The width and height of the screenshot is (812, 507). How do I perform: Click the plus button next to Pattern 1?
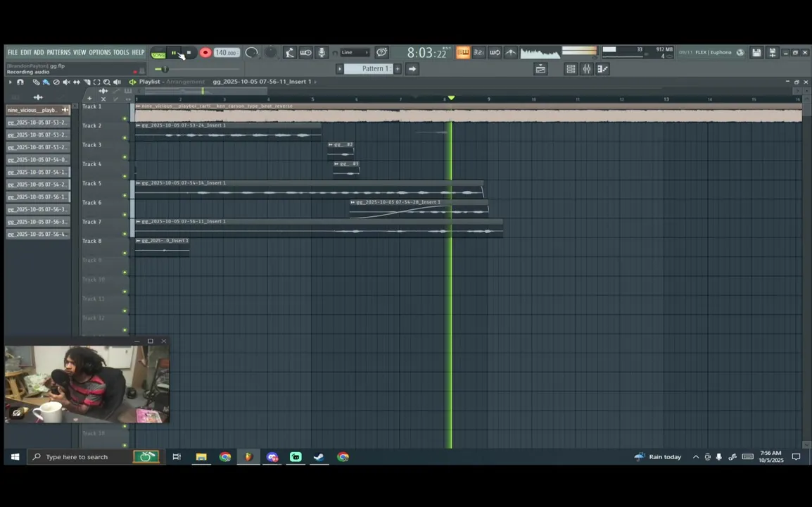pos(398,69)
